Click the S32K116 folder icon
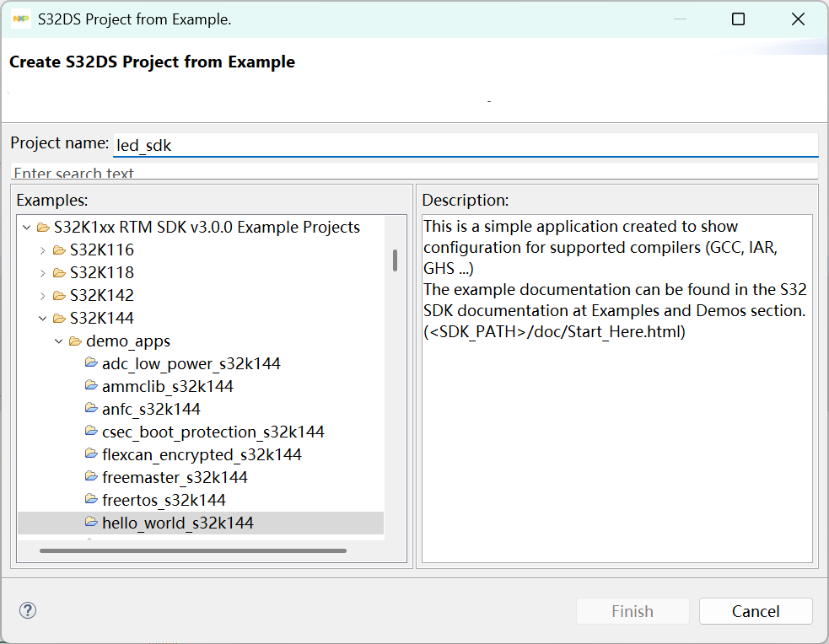 pyautogui.click(x=59, y=250)
